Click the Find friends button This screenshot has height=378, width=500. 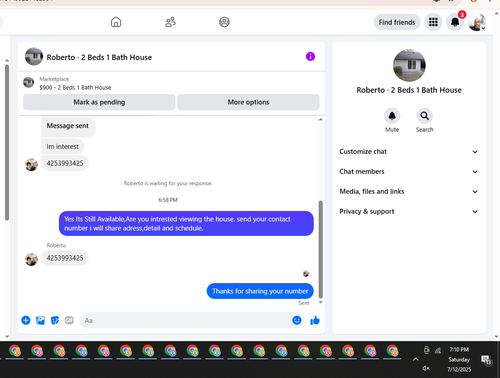(397, 22)
